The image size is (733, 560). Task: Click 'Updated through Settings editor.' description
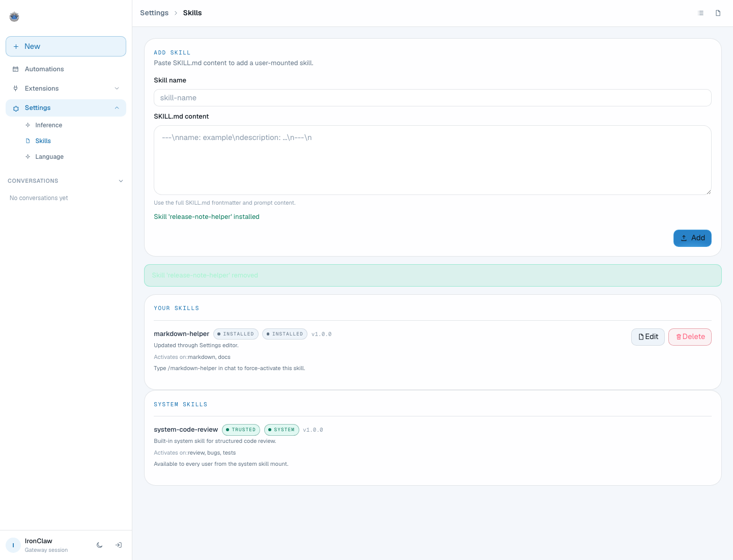point(196,346)
